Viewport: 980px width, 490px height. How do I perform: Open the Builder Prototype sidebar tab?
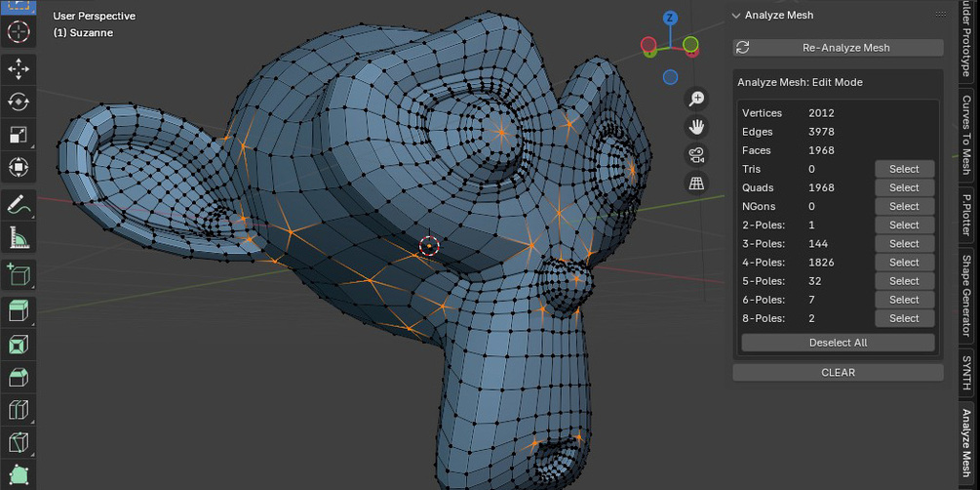(x=966, y=41)
